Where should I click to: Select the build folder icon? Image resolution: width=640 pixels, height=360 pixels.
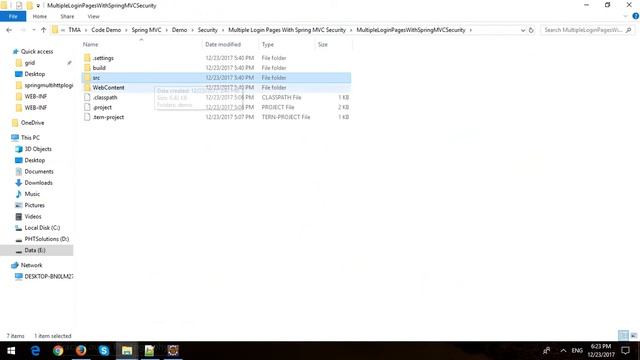[x=87, y=68]
